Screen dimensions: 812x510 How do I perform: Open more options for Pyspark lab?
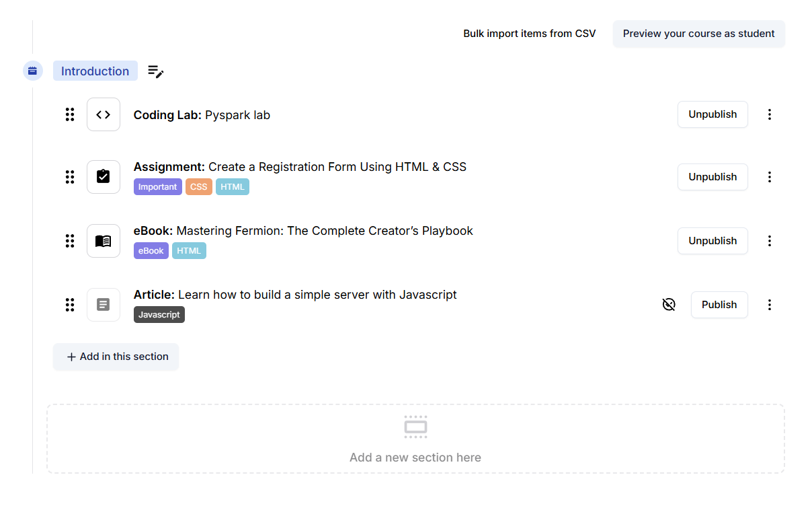pyautogui.click(x=770, y=114)
